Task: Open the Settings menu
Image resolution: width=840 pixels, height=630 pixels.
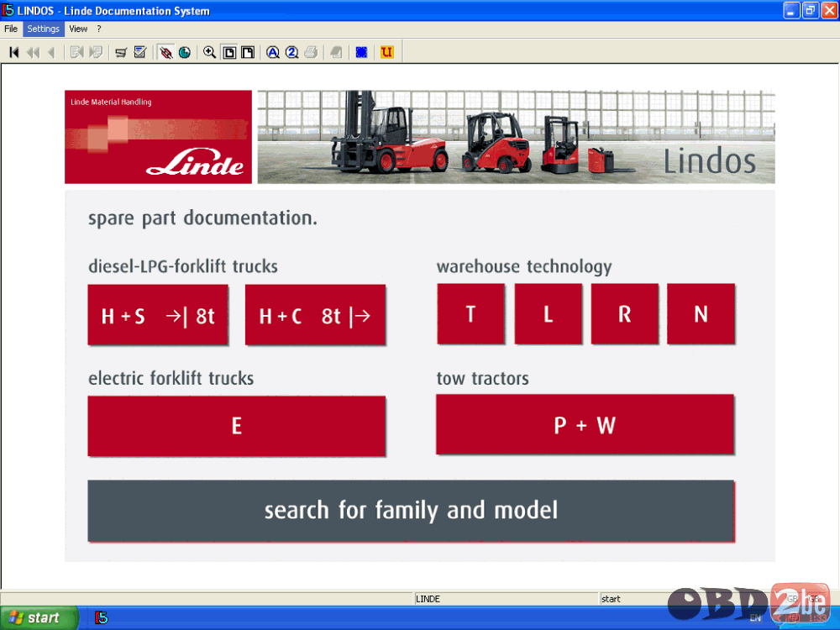Action: (44, 29)
